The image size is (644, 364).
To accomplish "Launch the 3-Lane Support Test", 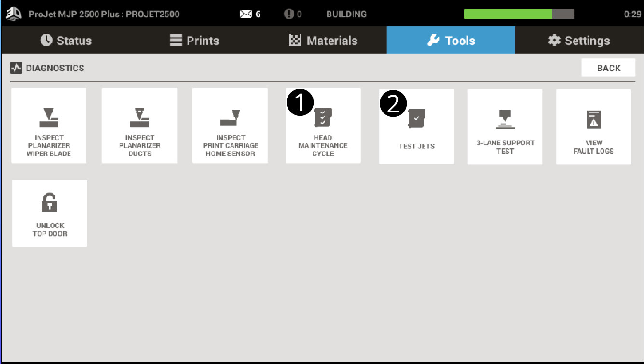I will tap(505, 127).
